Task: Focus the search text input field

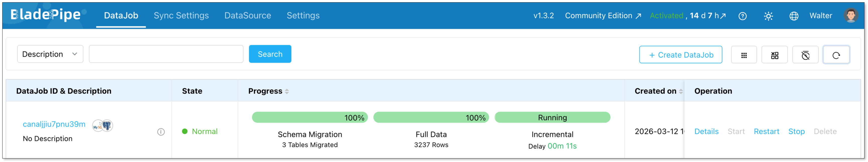Action: 166,54
